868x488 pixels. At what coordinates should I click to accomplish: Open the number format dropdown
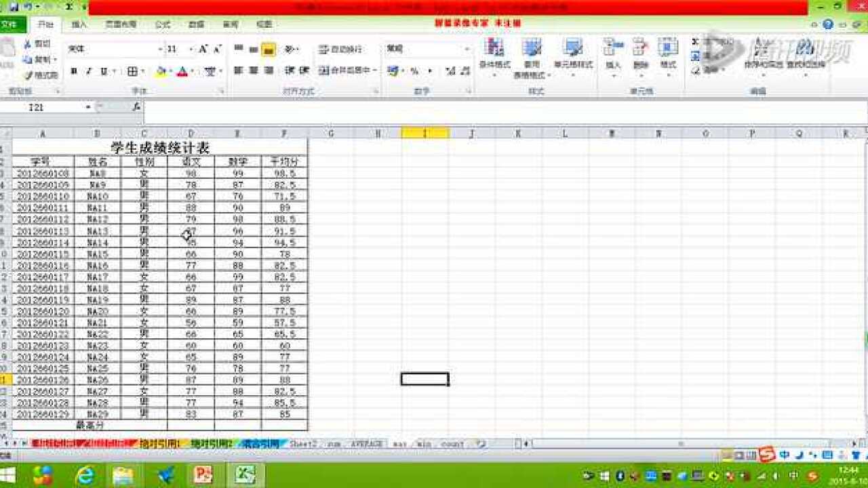click(467, 49)
